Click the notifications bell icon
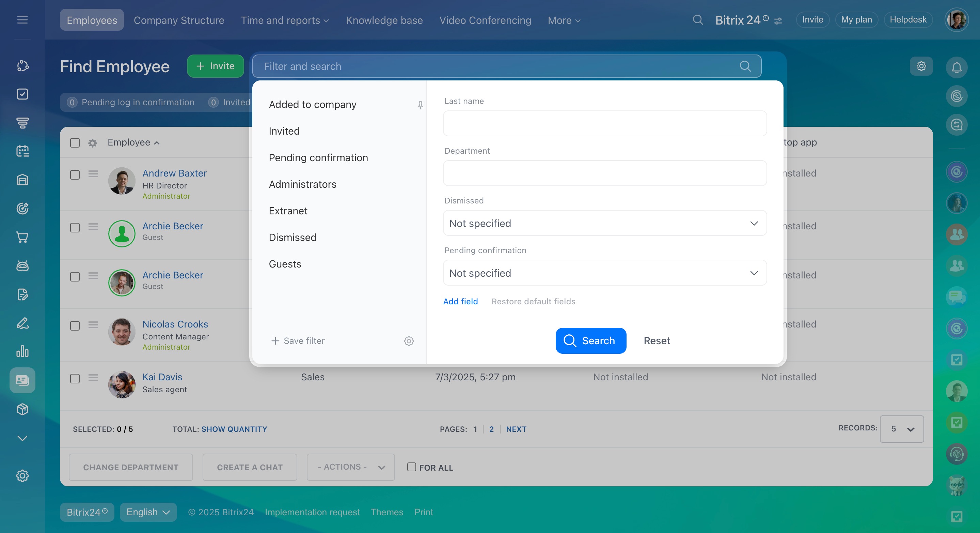 tap(957, 68)
